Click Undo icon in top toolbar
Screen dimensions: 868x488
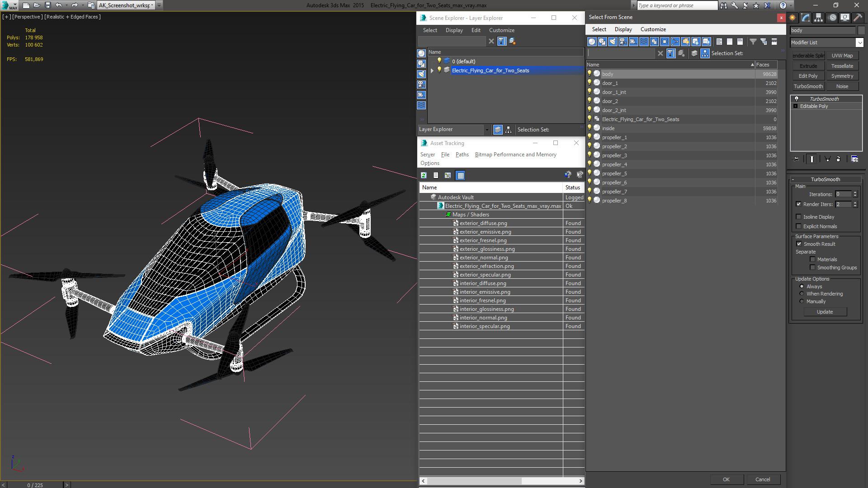point(59,5)
